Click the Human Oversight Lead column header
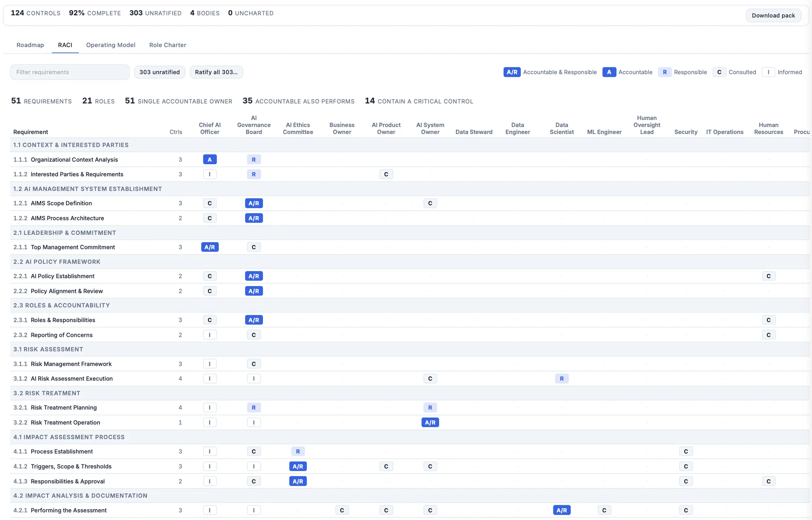Viewport: 812px width, 520px height. 647,125
